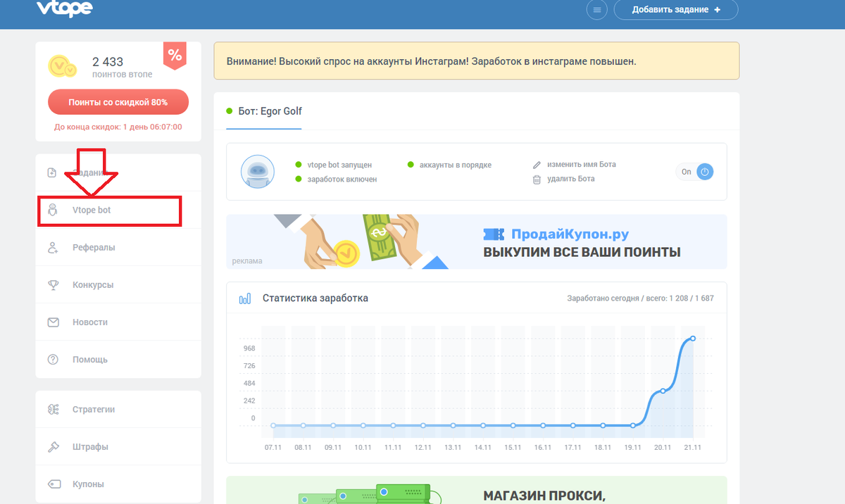Open the hamburger menu button in header
This screenshot has width=845, height=504.
click(x=597, y=10)
